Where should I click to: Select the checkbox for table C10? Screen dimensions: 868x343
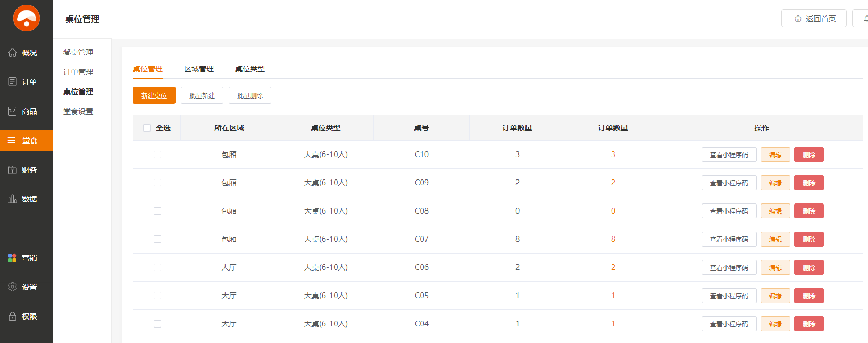pyautogui.click(x=157, y=154)
